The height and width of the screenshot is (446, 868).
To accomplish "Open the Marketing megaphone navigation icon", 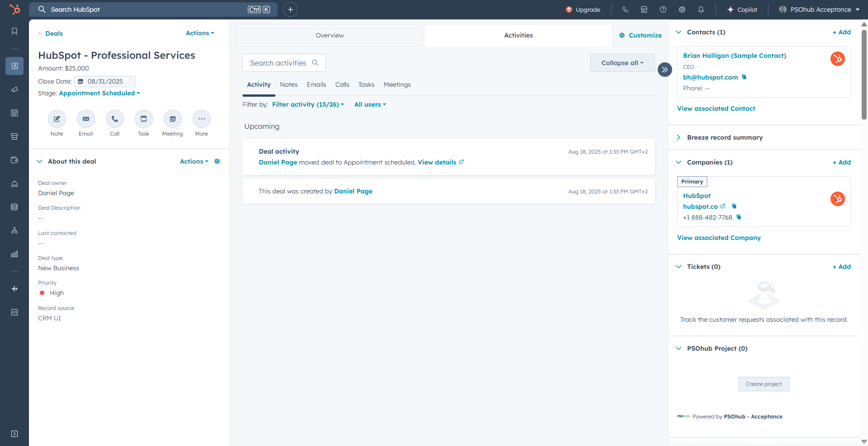I will [x=14, y=89].
